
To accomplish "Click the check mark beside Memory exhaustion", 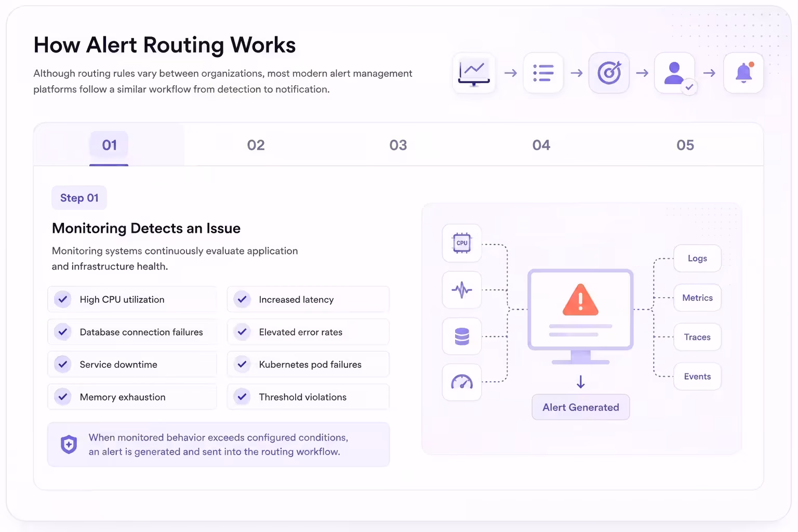I will (63, 397).
